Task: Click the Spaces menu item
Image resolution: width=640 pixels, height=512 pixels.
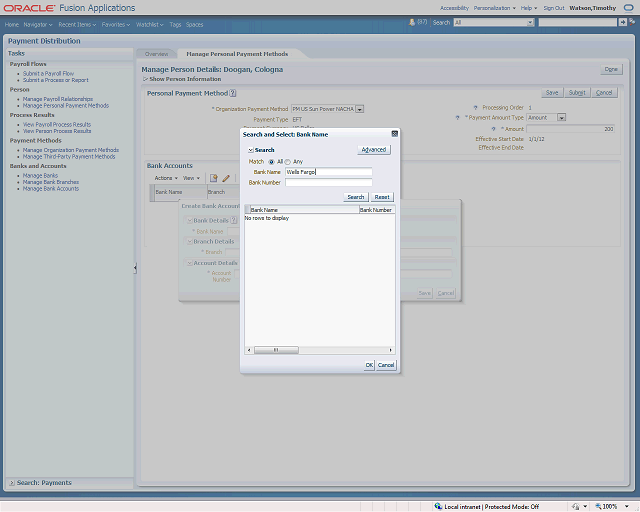Action: pyautogui.click(x=194, y=24)
